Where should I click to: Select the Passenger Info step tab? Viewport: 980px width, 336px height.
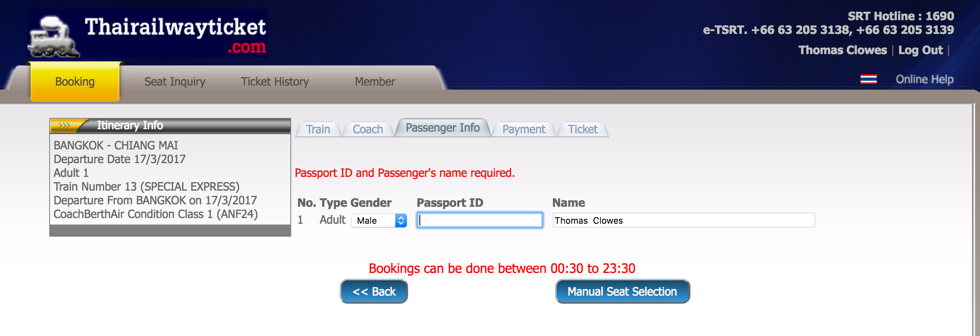click(x=443, y=128)
